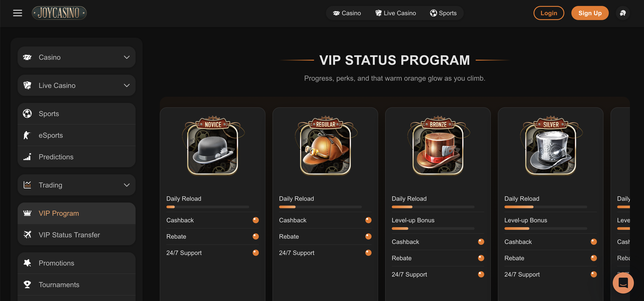Switch to Live Casino top tab
644x301 pixels.
pyautogui.click(x=396, y=13)
